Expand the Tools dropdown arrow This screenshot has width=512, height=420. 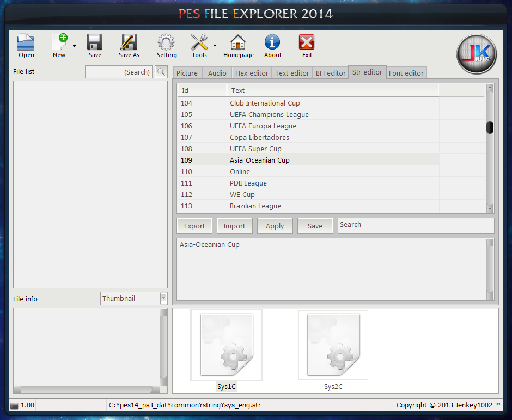pos(215,46)
